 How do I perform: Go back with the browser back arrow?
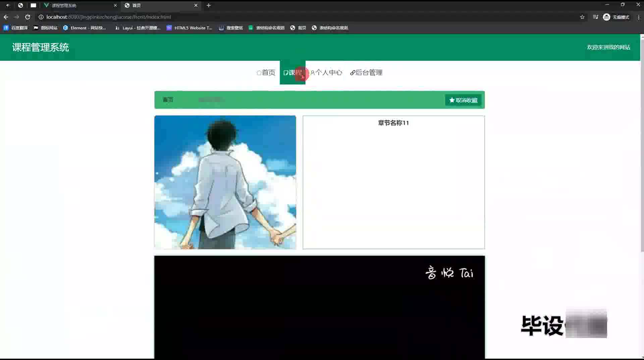6,17
